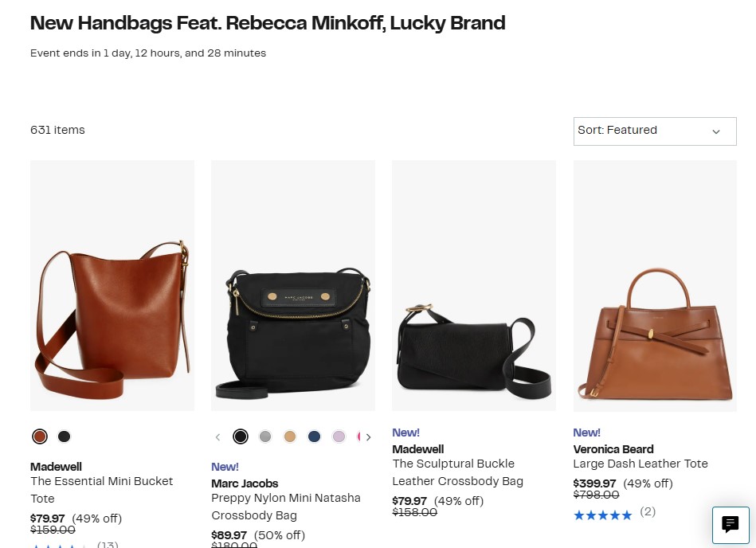Open the live chat icon

[731, 525]
